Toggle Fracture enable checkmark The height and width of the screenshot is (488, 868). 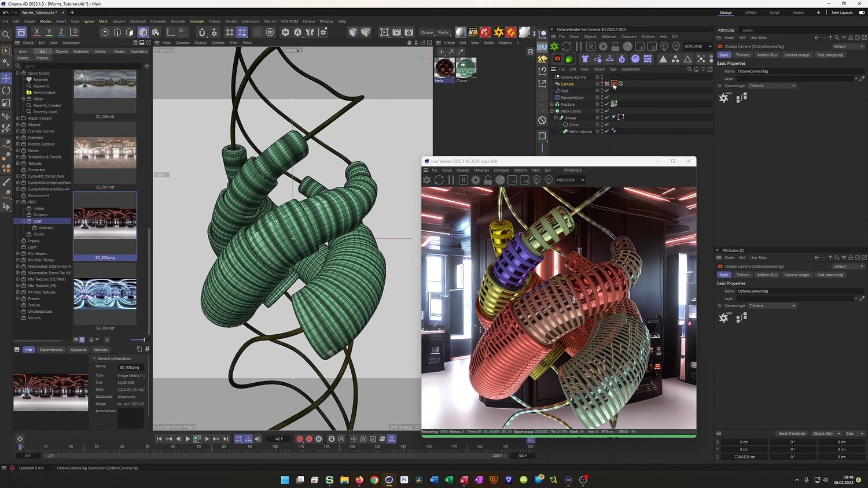point(606,104)
